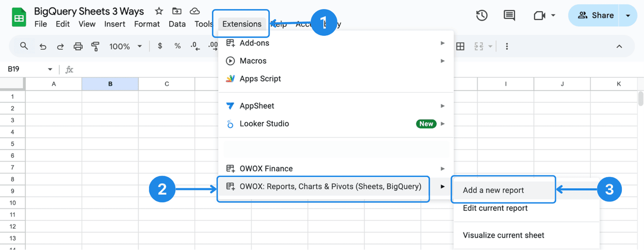Open the Insert menu

tap(115, 24)
